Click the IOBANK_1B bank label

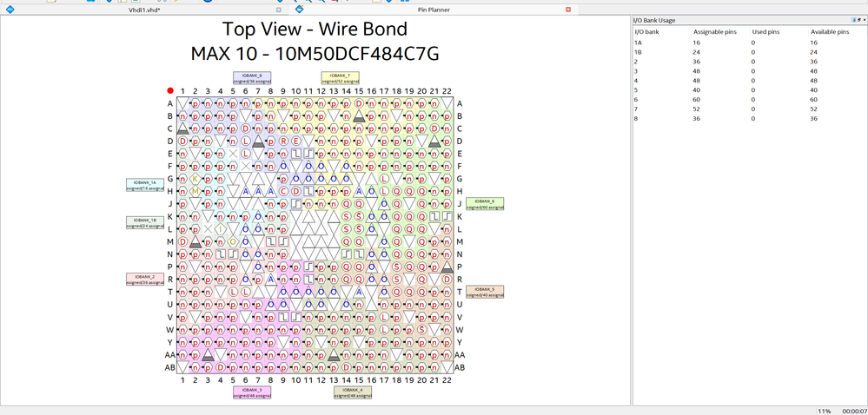pyautogui.click(x=145, y=222)
